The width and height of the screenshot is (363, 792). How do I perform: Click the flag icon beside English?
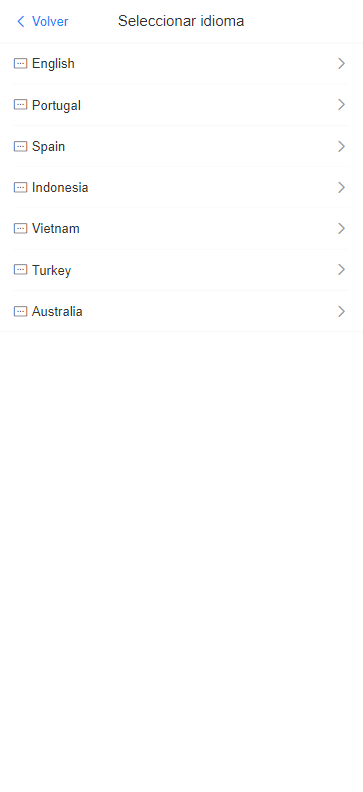pos(20,64)
